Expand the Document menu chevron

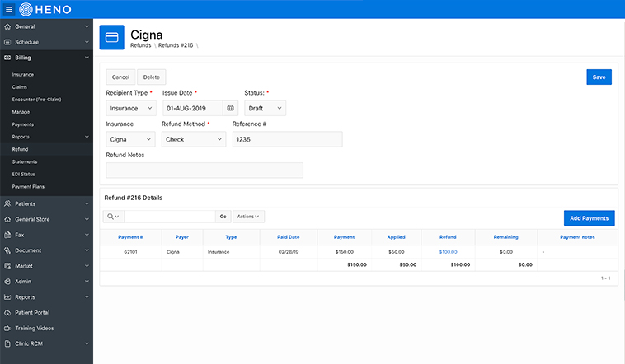tap(87, 250)
